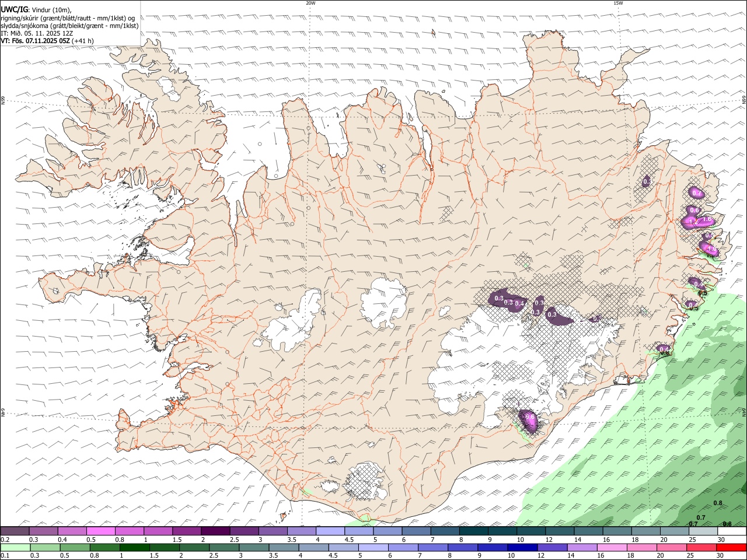Click the violet 12 rain legend swatch

(x=551, y=547)
